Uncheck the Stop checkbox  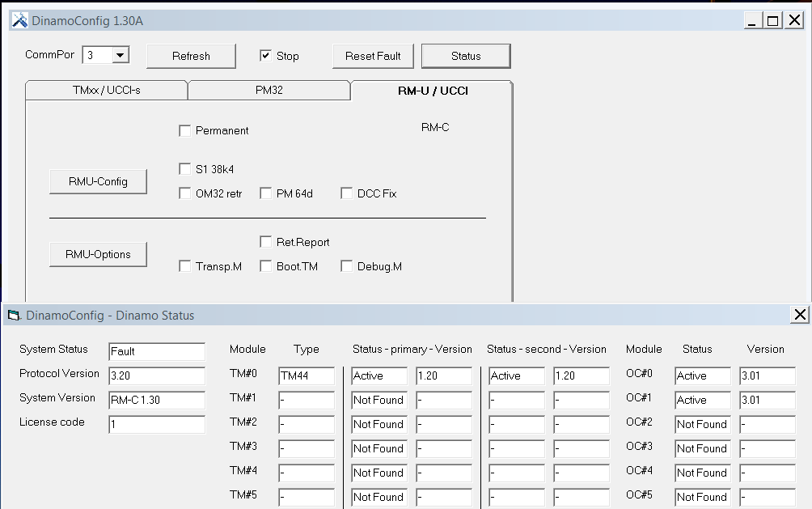point(265,56)
